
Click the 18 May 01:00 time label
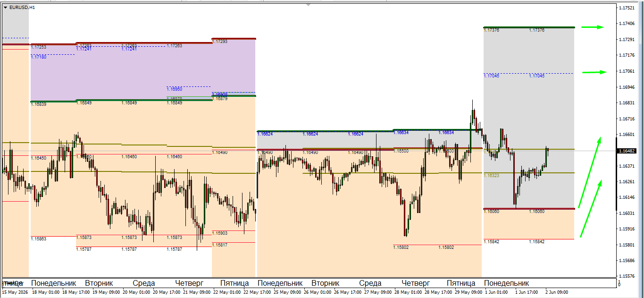point(46,292)
